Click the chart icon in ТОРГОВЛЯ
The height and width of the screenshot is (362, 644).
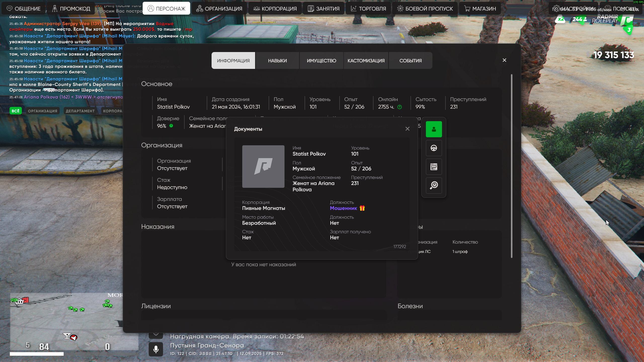tap(354, 9)
